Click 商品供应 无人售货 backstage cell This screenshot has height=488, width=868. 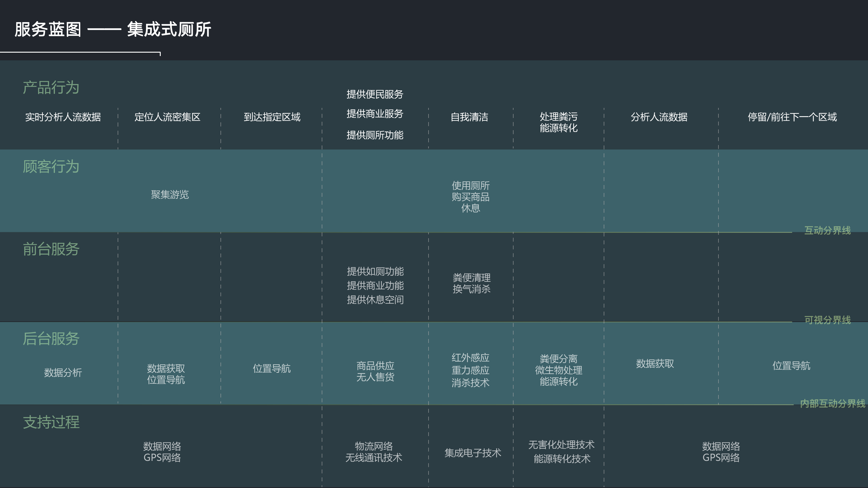click(x=375, y=371)
